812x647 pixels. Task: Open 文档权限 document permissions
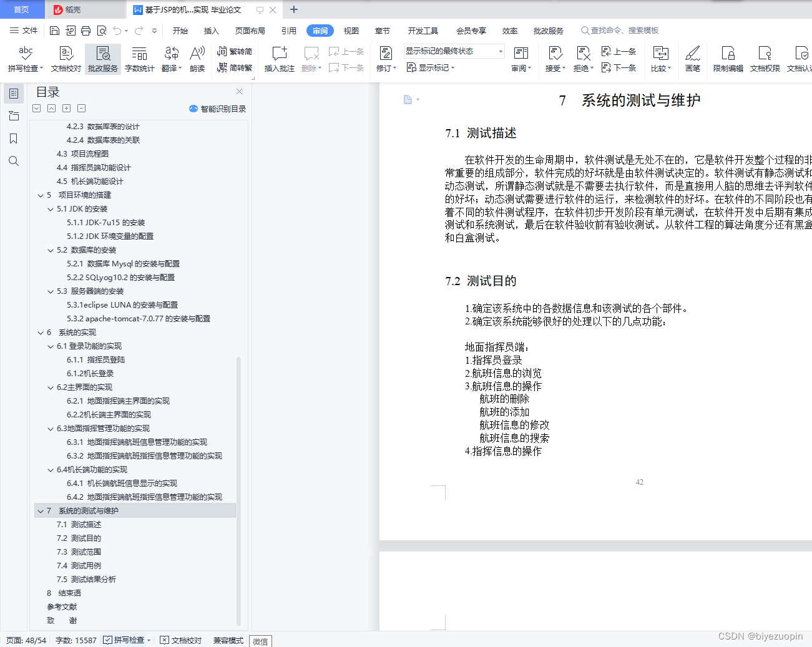765,59
